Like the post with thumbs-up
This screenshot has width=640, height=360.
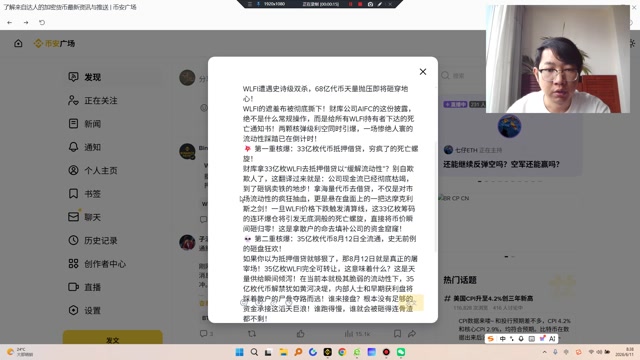pos(300,333)
